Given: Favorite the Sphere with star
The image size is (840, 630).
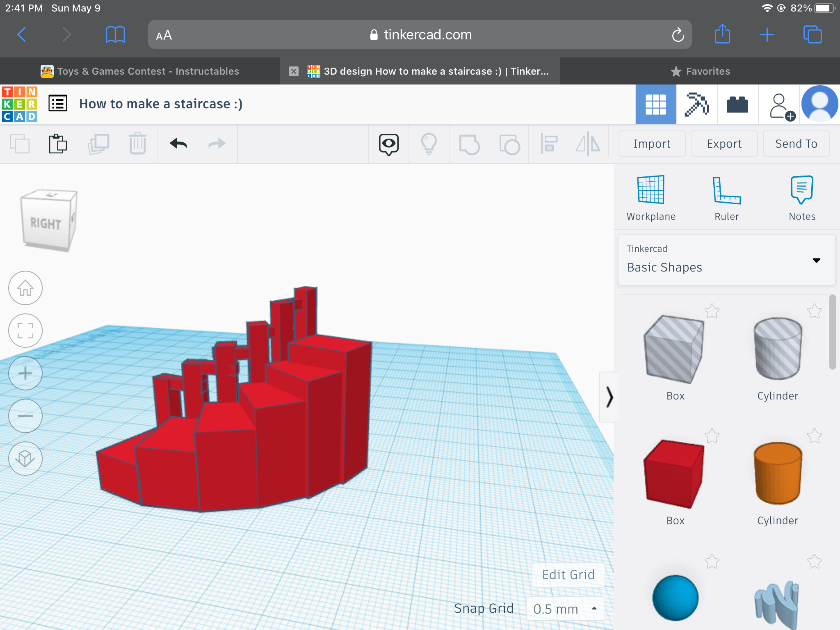Looking at the screenshot, I should [712, 562].
